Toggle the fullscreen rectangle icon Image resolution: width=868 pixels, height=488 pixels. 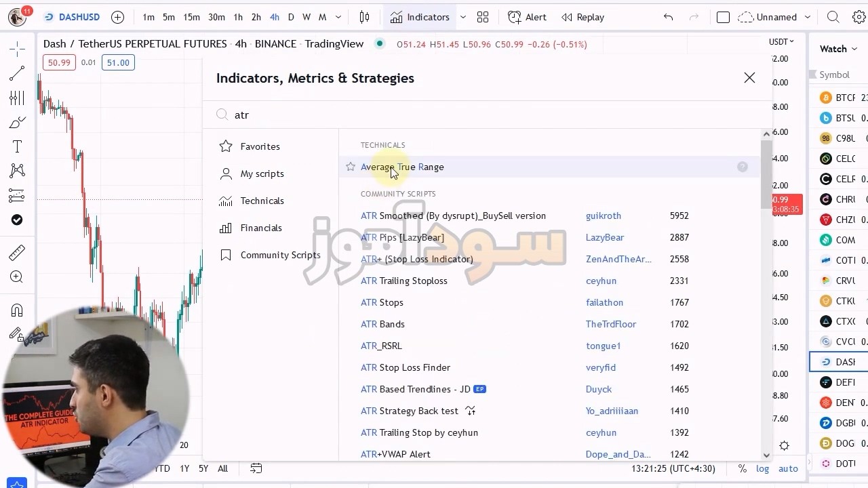[x=723, y=17]
